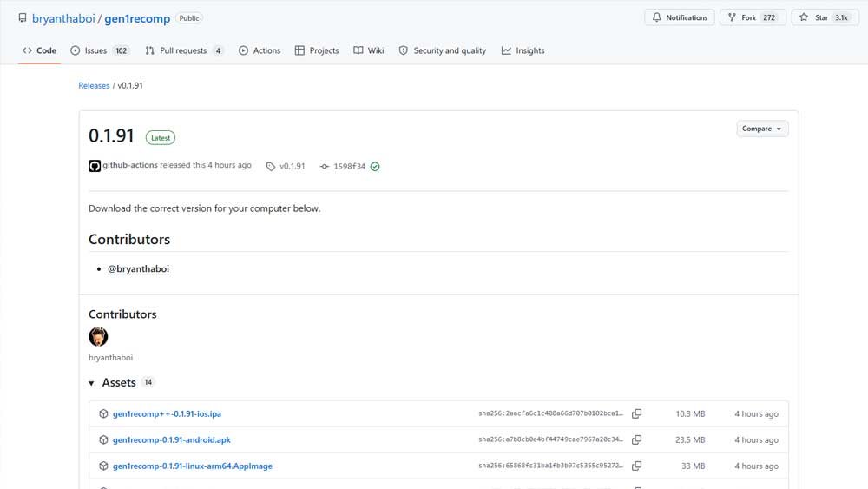
Task: Click the repository icon beside bryanthaboi
Action: pyautogui.click(x=23, y=17)
